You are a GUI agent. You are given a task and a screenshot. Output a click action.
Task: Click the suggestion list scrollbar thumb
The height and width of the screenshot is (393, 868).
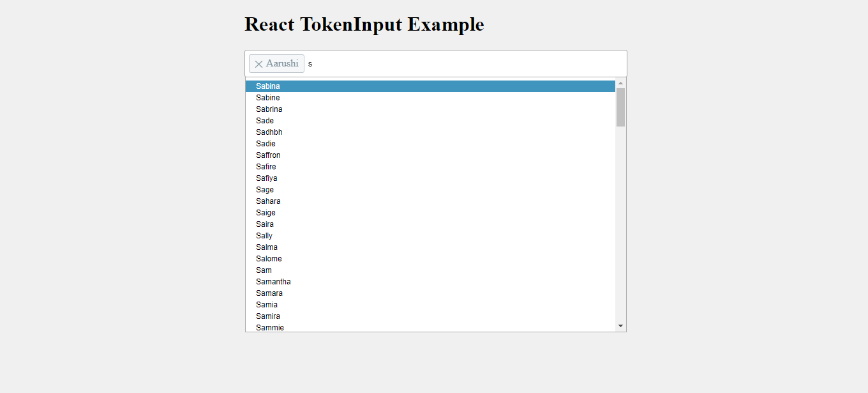click(620, 107)
